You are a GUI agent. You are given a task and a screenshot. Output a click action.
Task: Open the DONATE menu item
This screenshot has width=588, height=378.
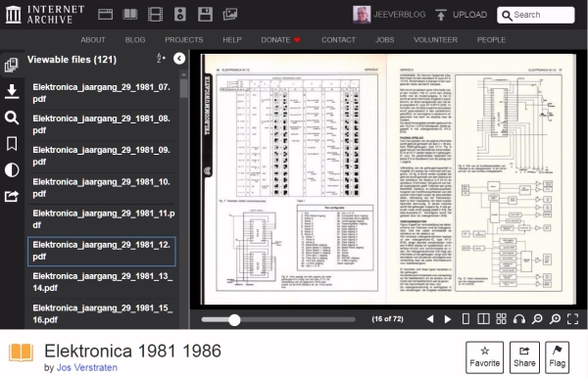tap(280, 40)
